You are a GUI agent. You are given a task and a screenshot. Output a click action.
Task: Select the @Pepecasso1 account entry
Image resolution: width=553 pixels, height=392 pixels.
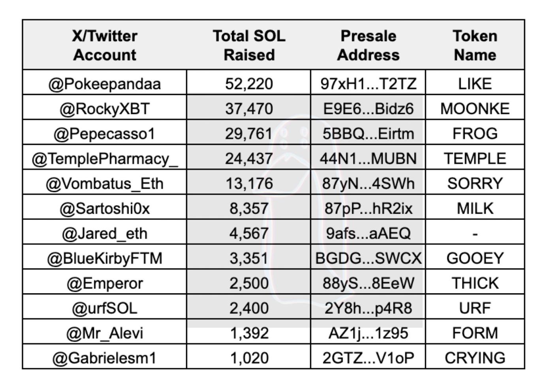[x=105, y=134]
